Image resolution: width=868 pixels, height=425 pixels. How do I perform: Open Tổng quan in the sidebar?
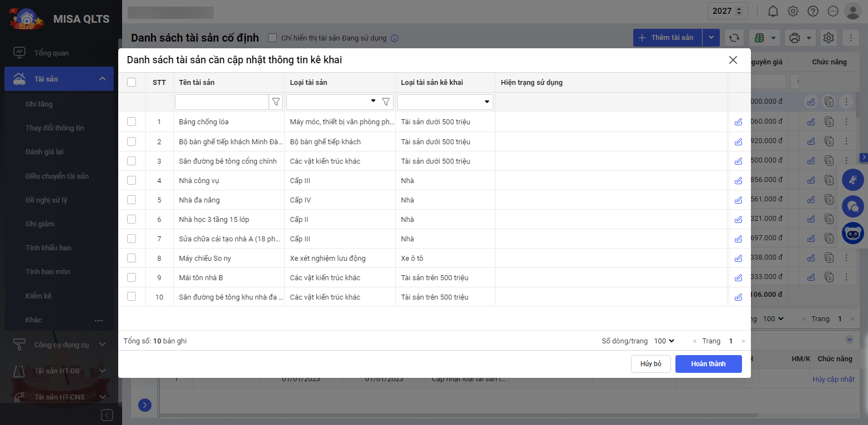pos(52,53)
